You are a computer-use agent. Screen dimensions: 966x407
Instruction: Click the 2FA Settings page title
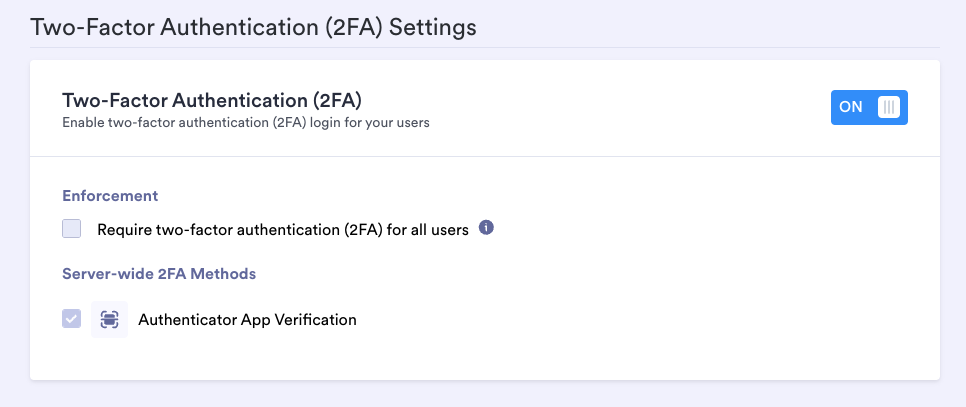click(x=254, y=26)
